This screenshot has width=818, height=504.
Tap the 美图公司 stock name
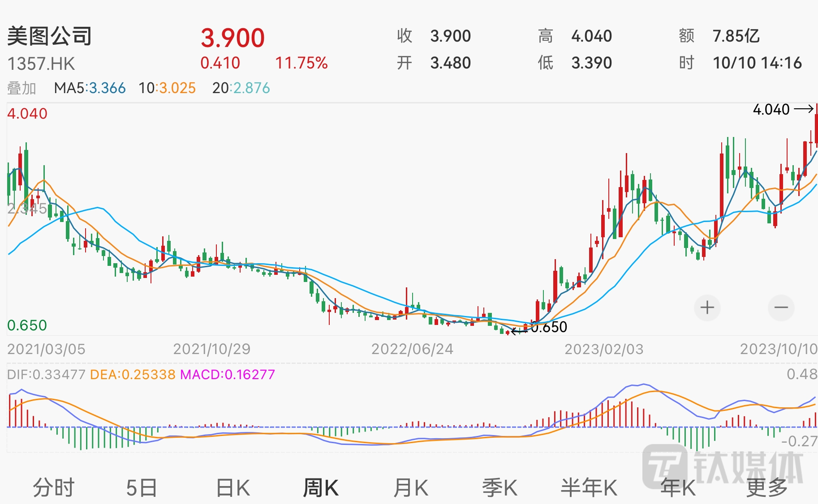49,36
